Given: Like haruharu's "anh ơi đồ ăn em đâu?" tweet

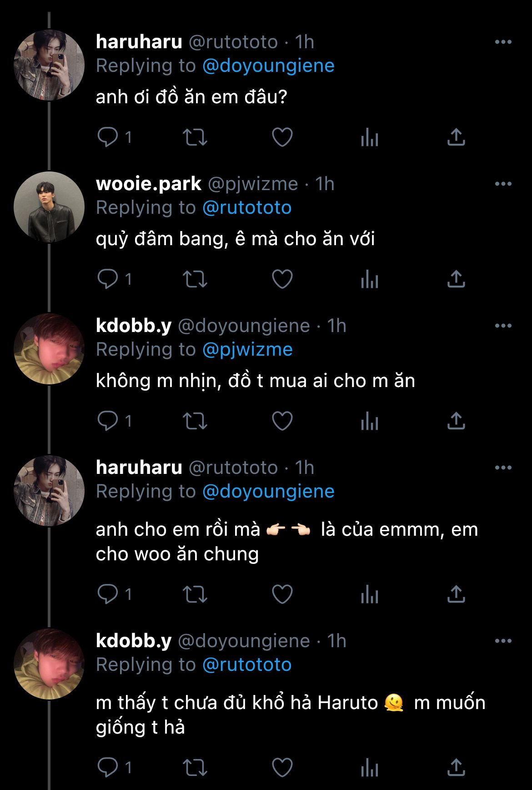Looking at the screenshot, I should pos(282,137).
